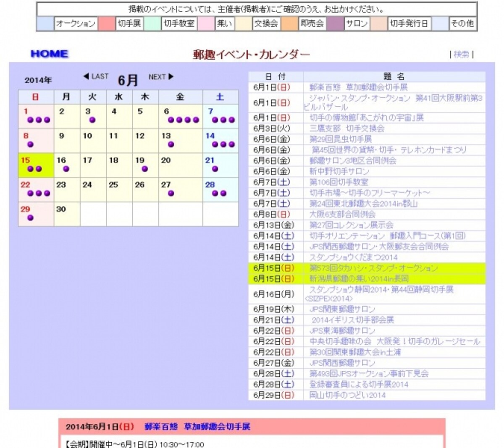Open ジャパン・スタンプ・オークション event link
Viewport: 504px width, 448px height.
point(394,102)
